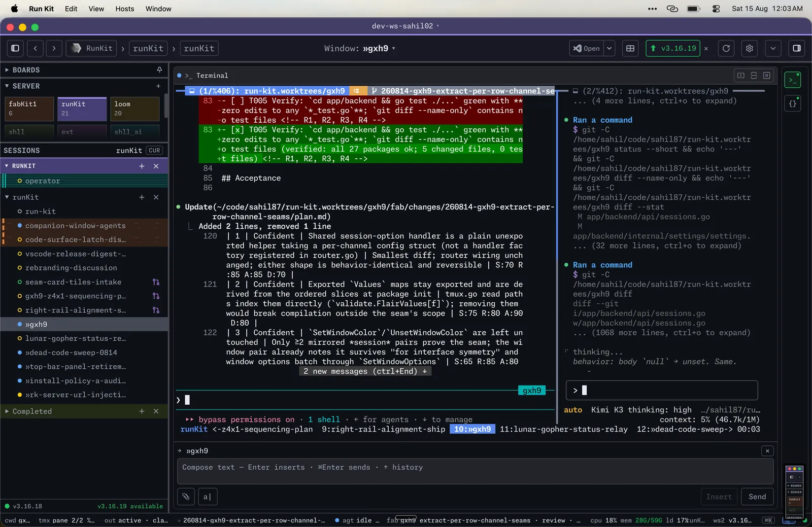Click the split-columns icon in Terminal header
This screenshot has width=812, height=527.
[x=741, y=76]
